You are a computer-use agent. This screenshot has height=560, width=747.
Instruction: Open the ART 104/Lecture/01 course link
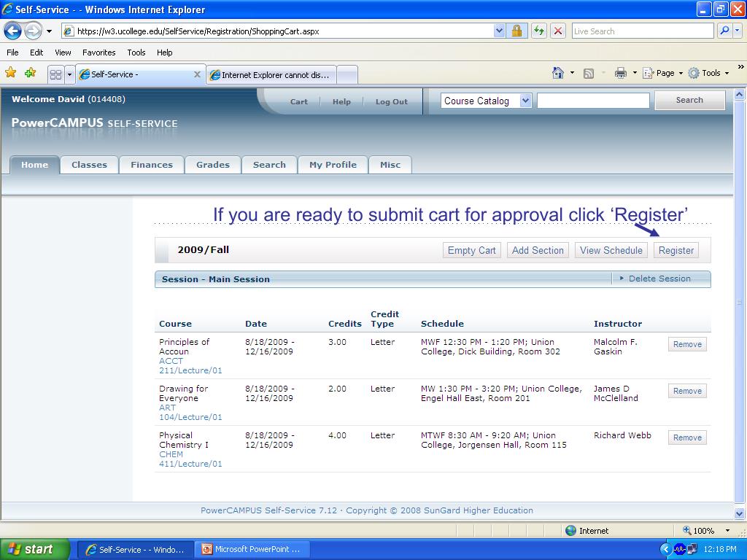(190, 413)
